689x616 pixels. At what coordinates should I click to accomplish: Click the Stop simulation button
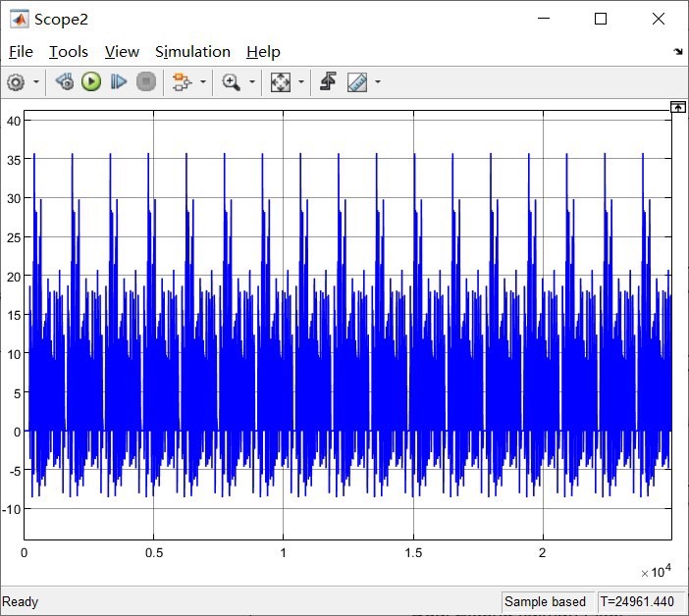(x=146, y=82)
